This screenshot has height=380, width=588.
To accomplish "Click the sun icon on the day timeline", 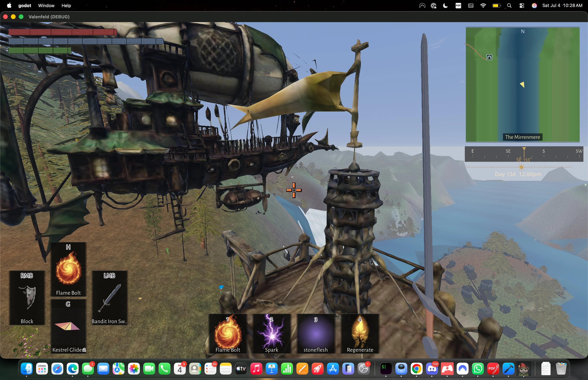I will point(521,167).
